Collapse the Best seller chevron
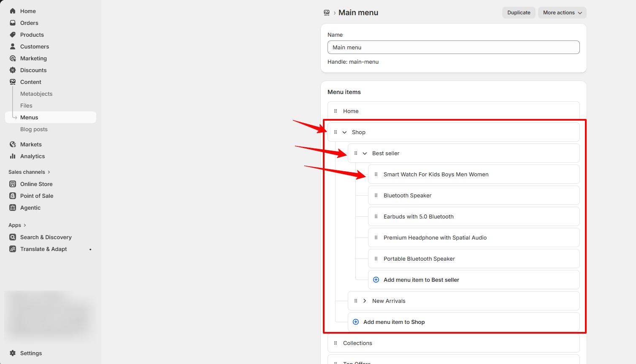 click(365, 153)
